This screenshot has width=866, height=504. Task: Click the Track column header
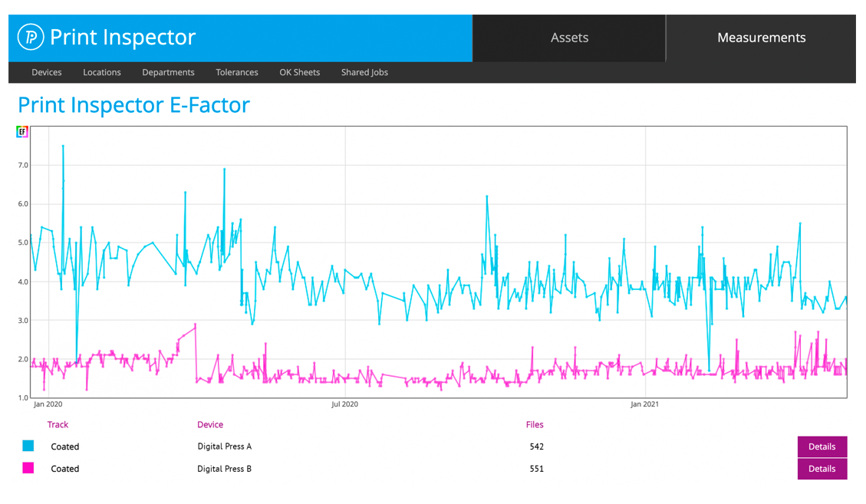coord(58,424)
